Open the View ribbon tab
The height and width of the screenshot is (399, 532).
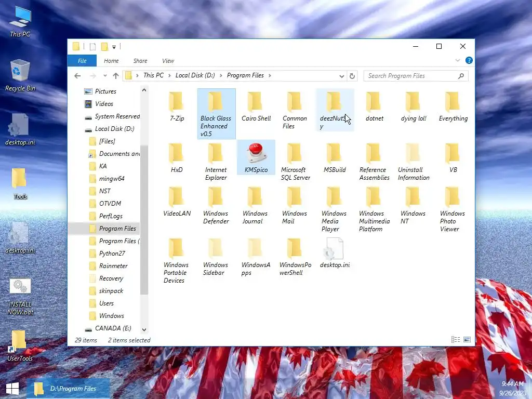(168, 61)
